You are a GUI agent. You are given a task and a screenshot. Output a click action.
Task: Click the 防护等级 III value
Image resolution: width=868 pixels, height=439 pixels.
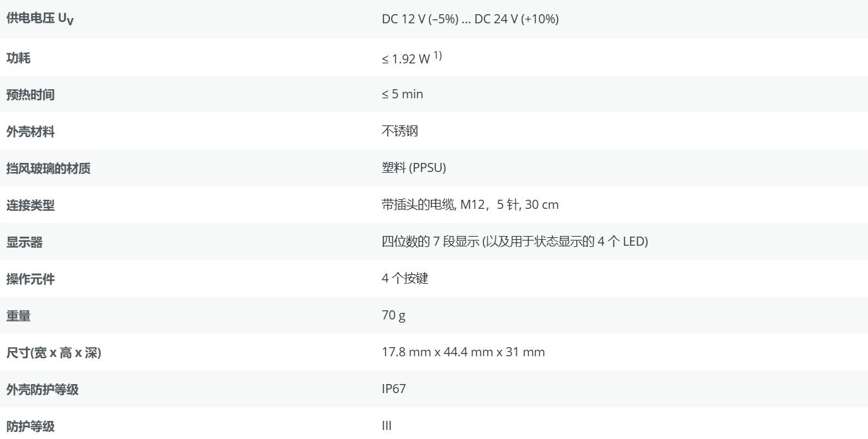[x=387, y=426]
